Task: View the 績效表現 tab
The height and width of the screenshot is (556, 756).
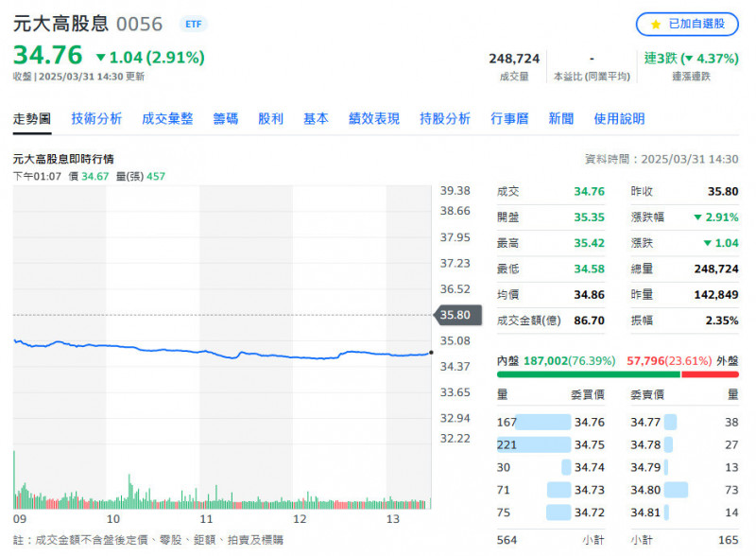Action: pos(374,119)
